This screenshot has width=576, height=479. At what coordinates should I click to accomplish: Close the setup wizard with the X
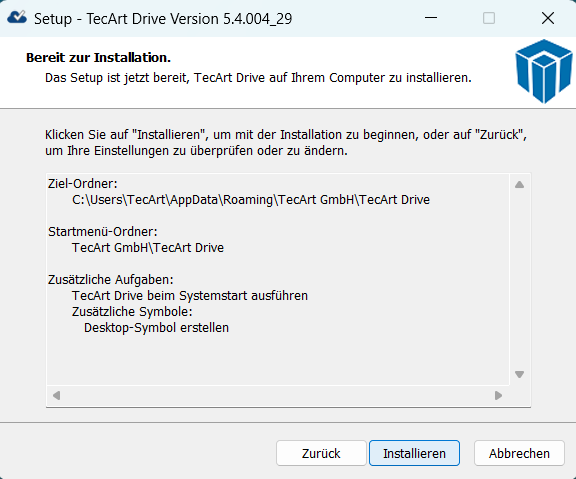pos(548,18)
